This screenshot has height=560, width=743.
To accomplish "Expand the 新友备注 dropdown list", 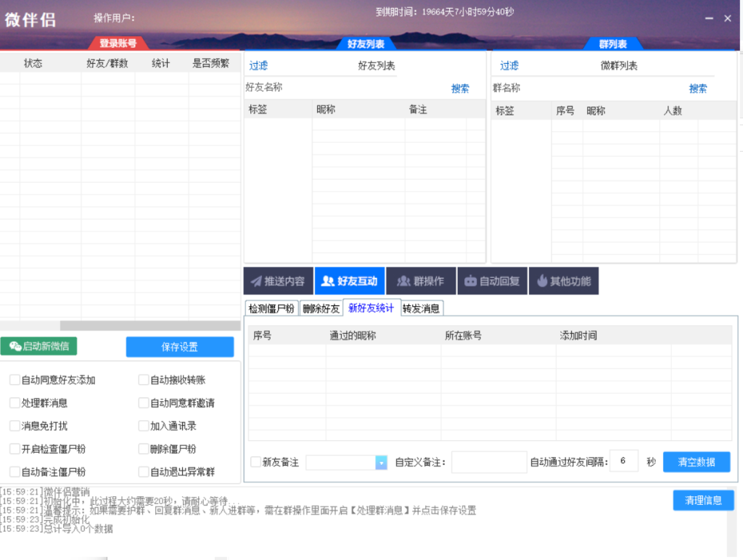I will point(381,463).
